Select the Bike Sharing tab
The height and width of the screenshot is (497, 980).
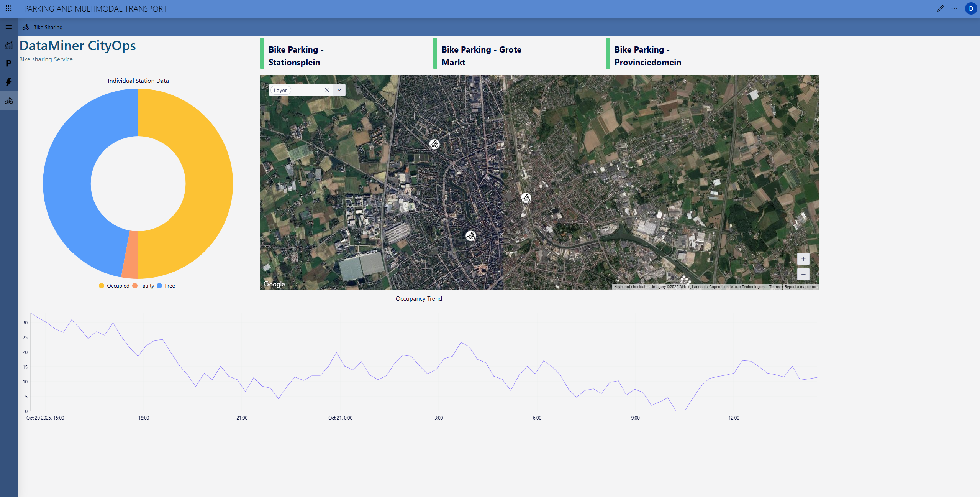pyautogui.click(x=43, y=27)
